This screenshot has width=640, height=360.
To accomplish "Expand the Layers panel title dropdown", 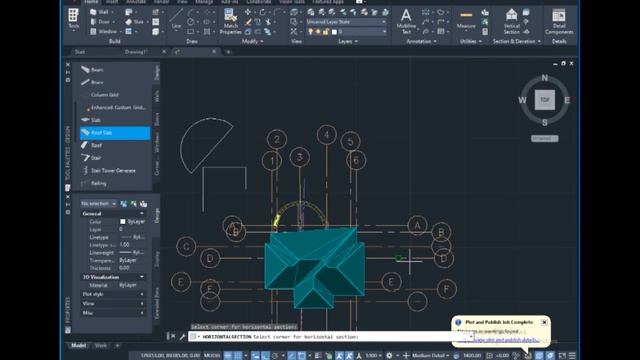I will (347, 41).
